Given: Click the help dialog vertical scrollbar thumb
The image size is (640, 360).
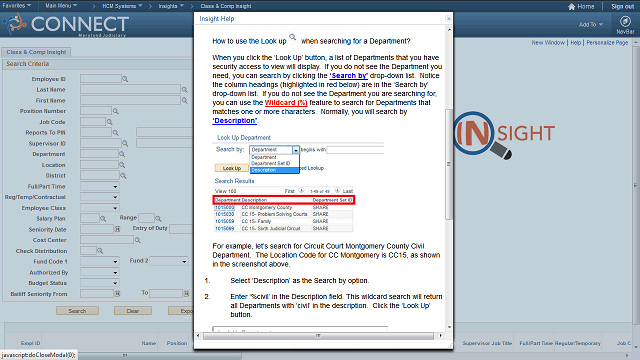Looking at the screenshot, I should 449,164.
